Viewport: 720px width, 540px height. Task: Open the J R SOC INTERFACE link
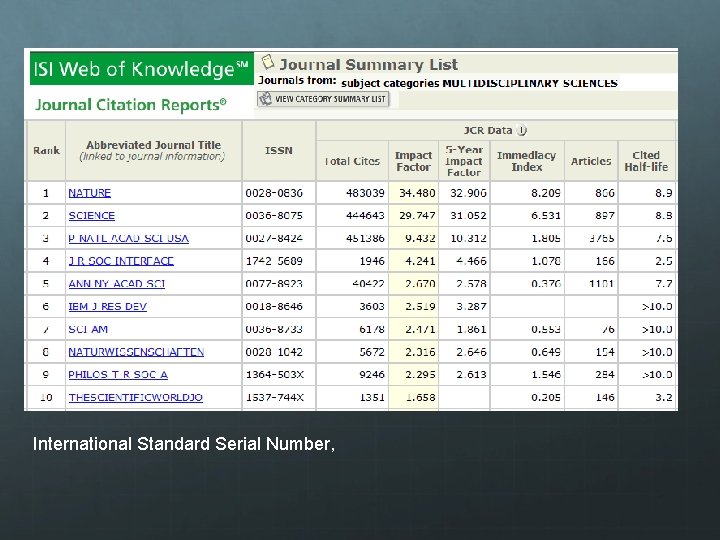point(121,261)
